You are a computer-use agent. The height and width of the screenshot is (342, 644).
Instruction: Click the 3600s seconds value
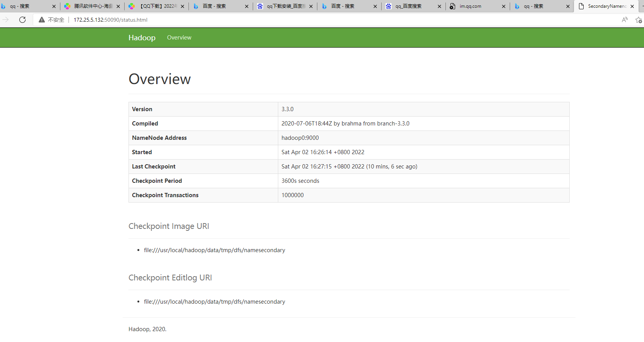300,181
